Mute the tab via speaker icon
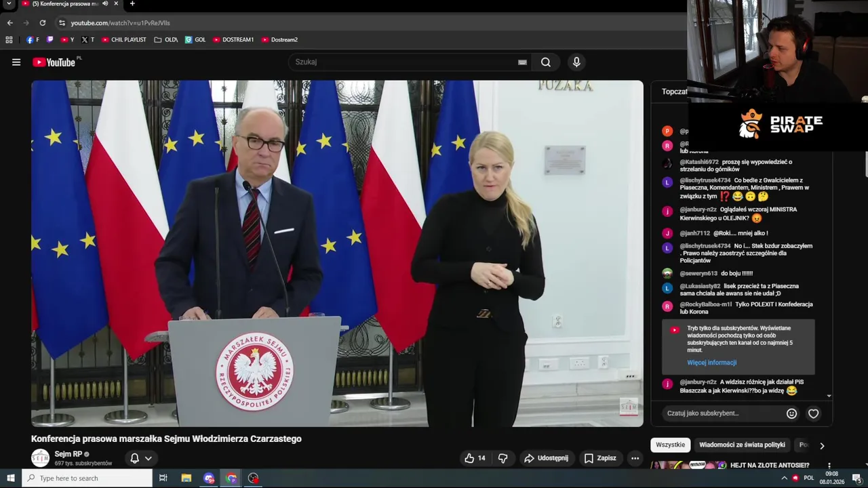The image size is (868, 488). click(105, 4)
